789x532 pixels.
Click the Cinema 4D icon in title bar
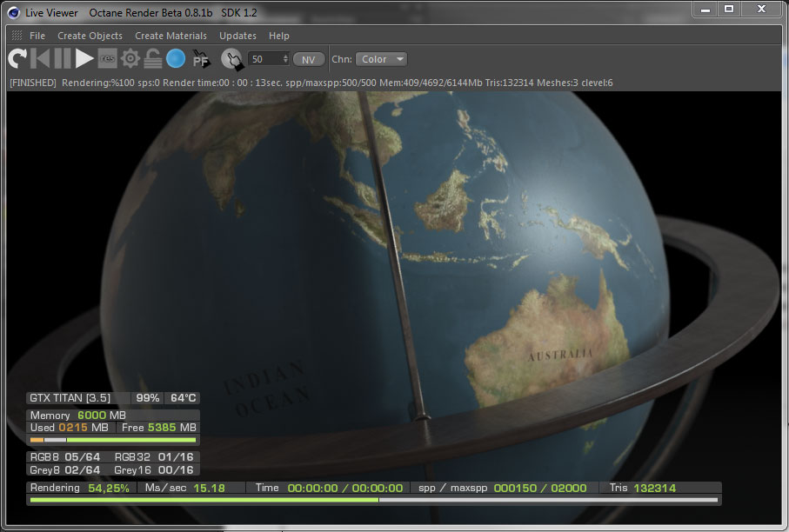(x=14, y=12)
